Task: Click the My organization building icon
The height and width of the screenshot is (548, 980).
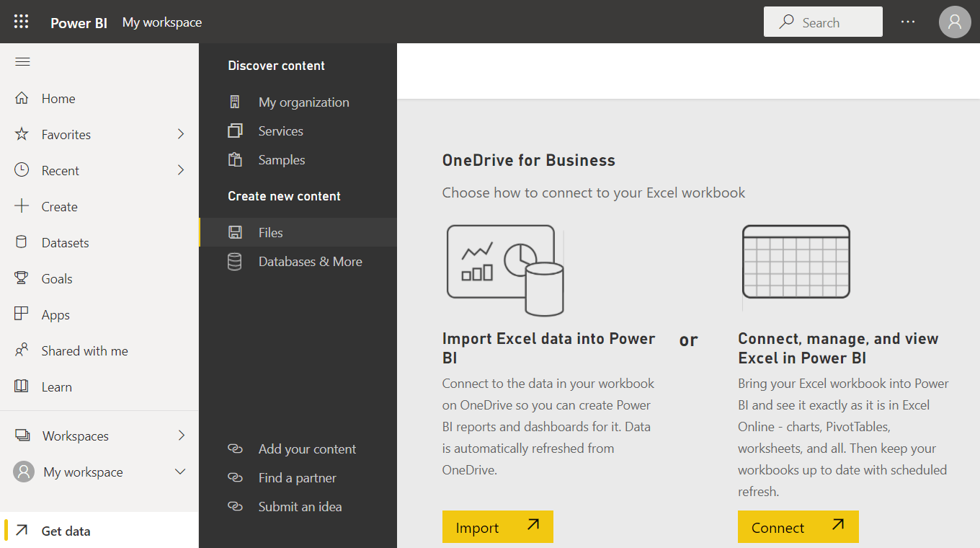Action: [x=235, y=102]
